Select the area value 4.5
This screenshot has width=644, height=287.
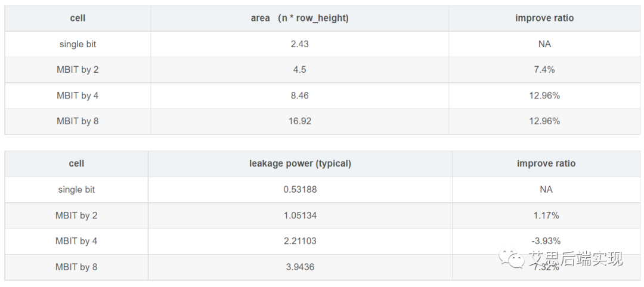pyautogui.click(x=299, y=70)
